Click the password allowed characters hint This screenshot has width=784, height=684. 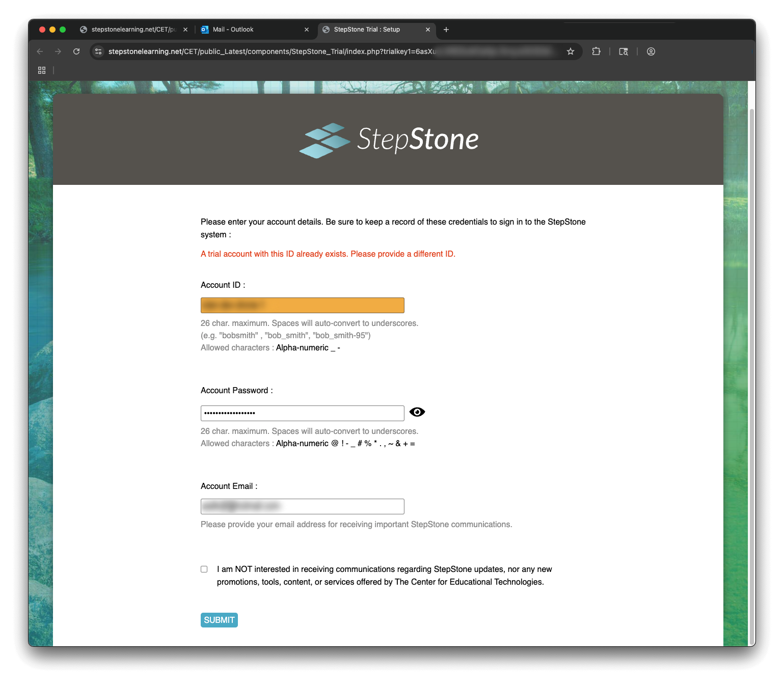308,443
